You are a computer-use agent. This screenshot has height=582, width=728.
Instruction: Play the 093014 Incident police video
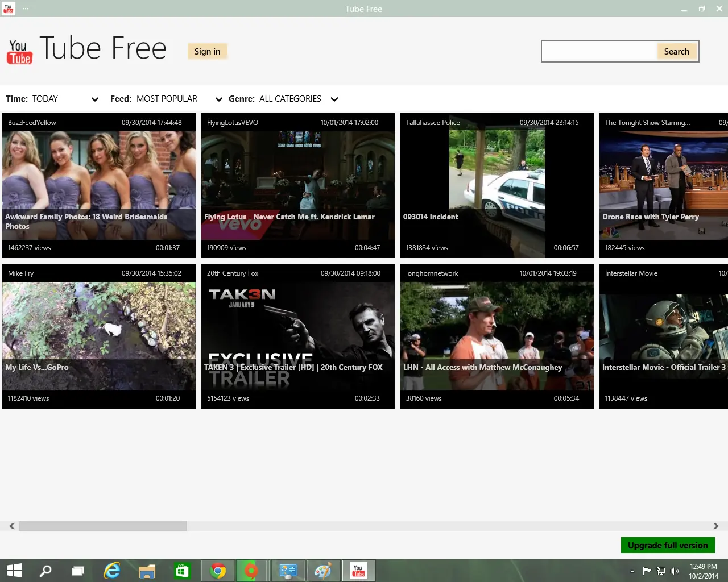point(497,185)
